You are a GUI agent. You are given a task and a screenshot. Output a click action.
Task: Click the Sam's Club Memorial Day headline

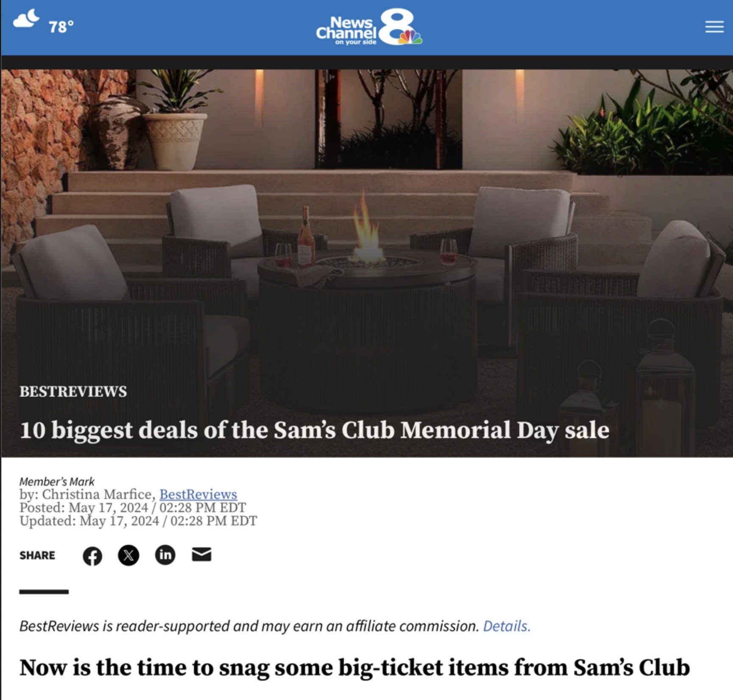(314, 431)
